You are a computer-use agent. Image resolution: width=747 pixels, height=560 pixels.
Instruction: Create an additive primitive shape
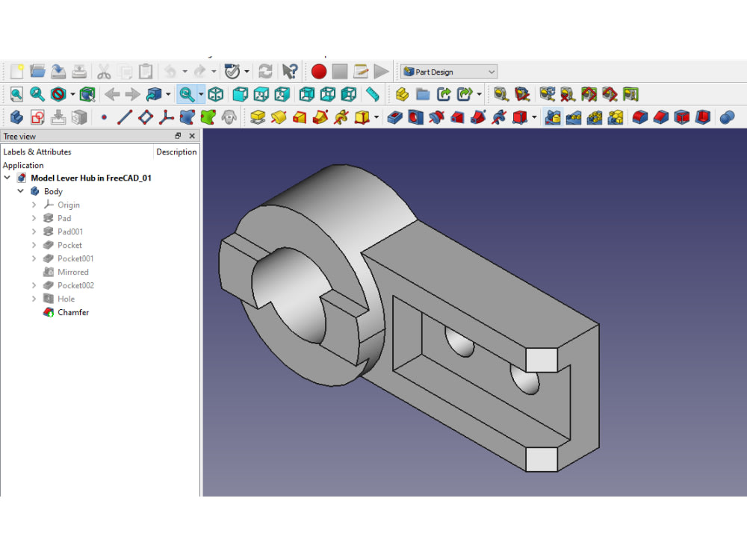[x=362, y=117]
